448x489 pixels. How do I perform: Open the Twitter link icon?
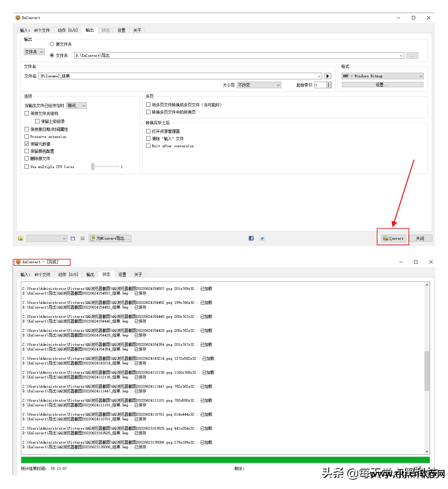click(x=262, y=238)
